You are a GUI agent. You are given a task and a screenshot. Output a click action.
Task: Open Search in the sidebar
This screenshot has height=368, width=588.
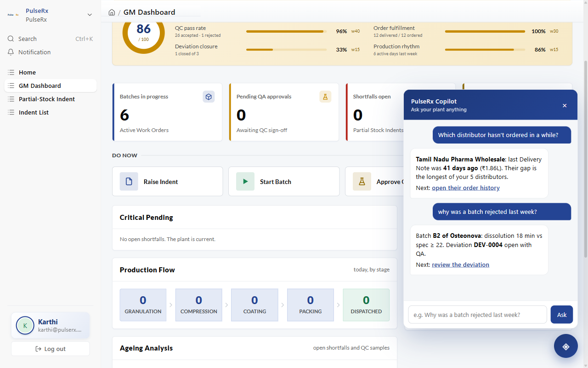pyautogui.click(x=51, y=39)
